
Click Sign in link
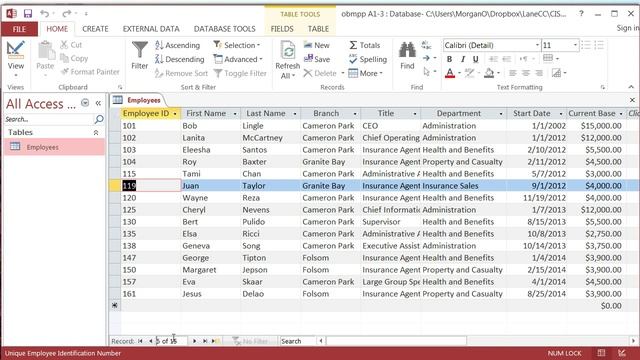pyautogui.click(x=628, y=28)
